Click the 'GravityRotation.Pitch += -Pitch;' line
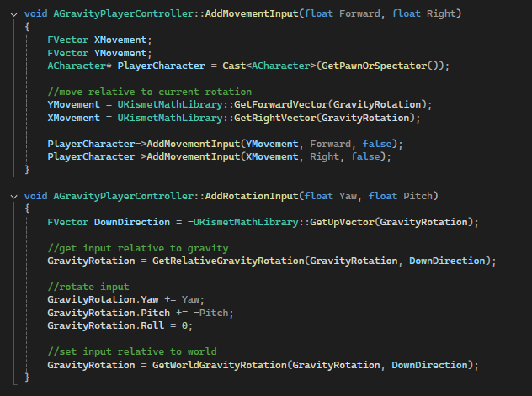This screenshot has height=396, width=532. tap(140, 313)
